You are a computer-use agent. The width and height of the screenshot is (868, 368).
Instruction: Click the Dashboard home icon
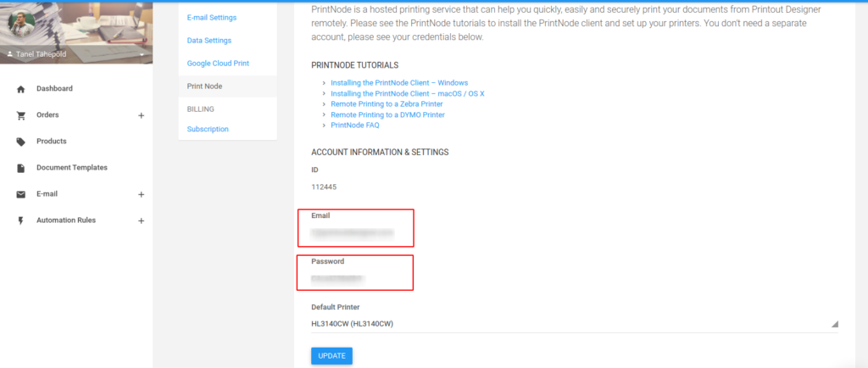[21, 89]
